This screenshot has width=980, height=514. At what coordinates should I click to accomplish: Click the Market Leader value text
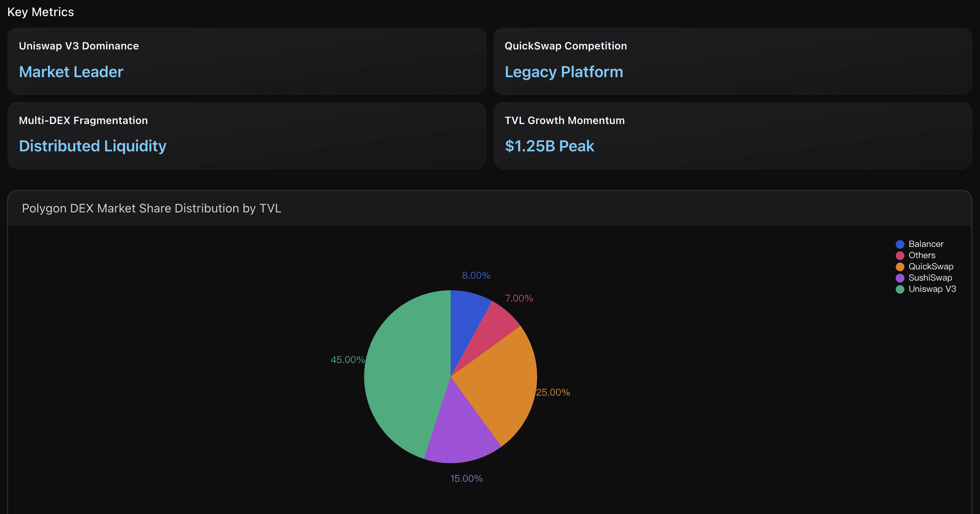tap(71, 72)
